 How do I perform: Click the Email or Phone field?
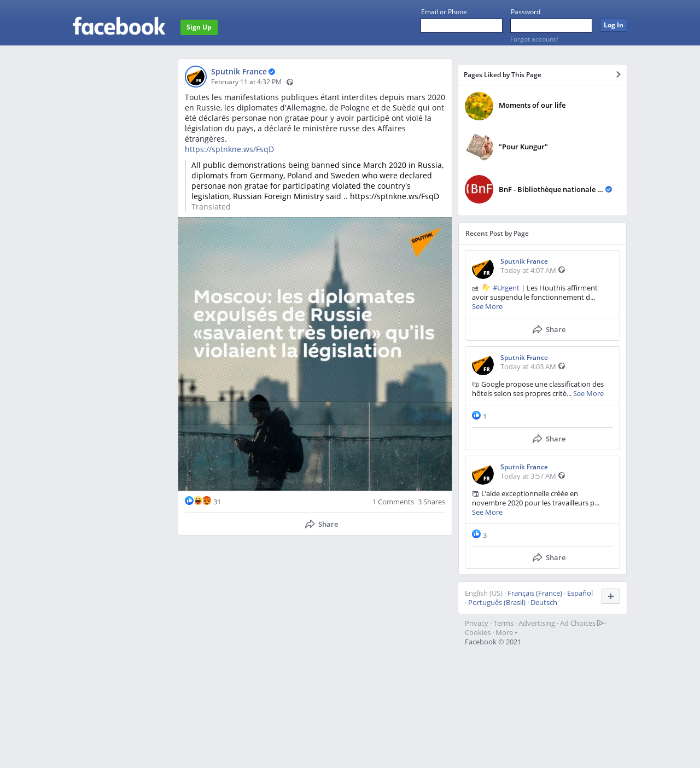point(462,26)
